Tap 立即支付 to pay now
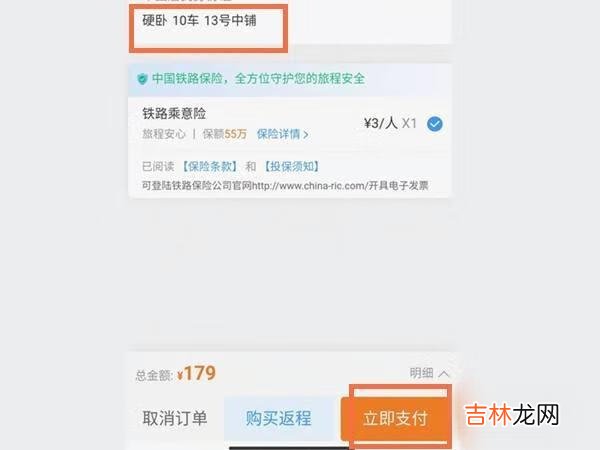The height and width of the screenshot is (450, 600). click(x=395, y=418)
